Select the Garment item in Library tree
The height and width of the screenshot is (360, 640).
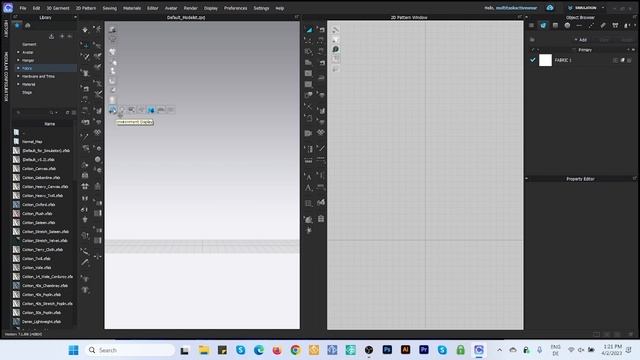(29, 44)
